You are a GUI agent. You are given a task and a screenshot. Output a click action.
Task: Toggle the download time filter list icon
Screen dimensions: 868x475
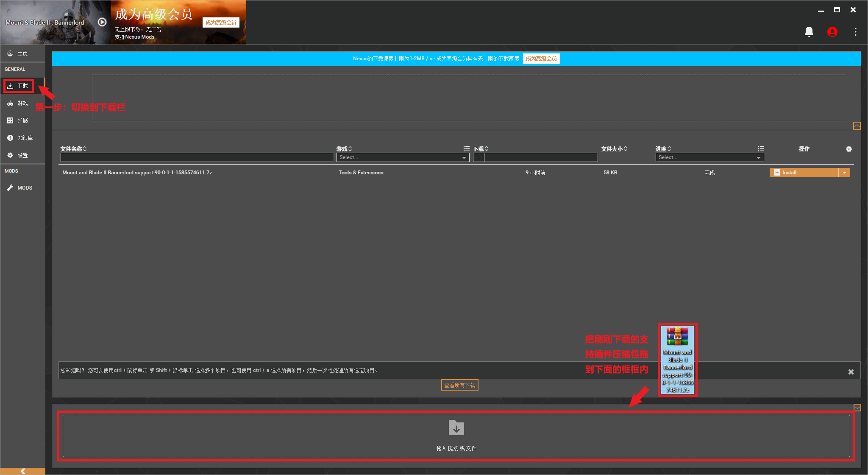click(467, 149)
